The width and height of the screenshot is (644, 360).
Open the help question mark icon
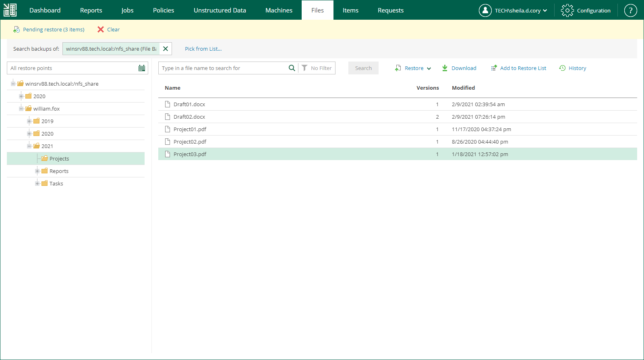(x=630, y=10)
